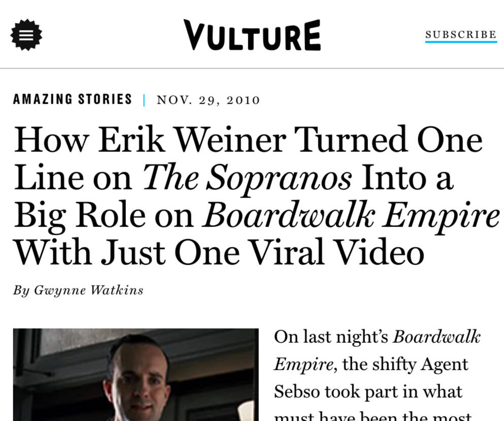Click the byline under the headline
This screenshot has height=421, width=504.
[x=78, y=290]
